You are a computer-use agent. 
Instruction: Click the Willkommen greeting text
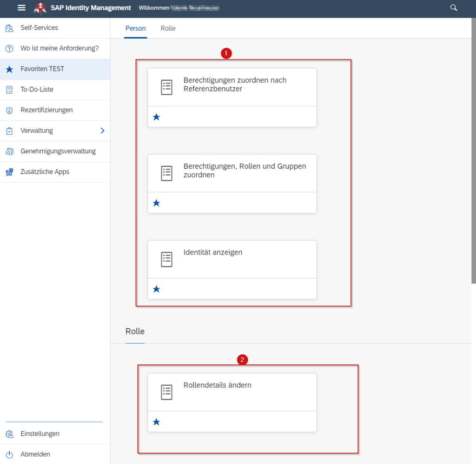click(x=154, y=8)
